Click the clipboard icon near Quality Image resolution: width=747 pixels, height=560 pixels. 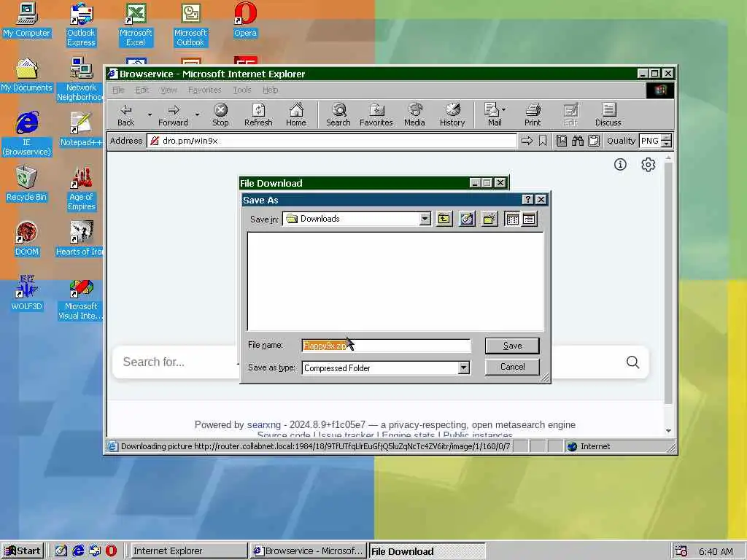(594, 141)
